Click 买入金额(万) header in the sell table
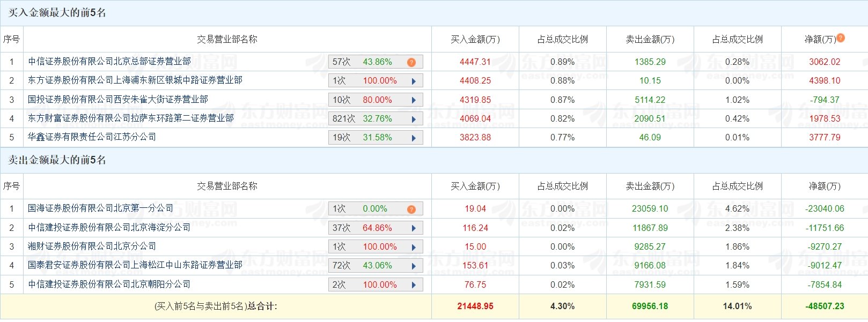Screen dimensions: 868x322 [x=475, y=186]
